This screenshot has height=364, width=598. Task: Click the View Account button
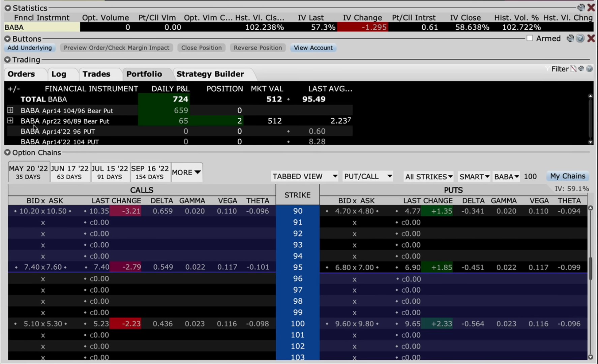pyautogui.click(x=313, y=48)
